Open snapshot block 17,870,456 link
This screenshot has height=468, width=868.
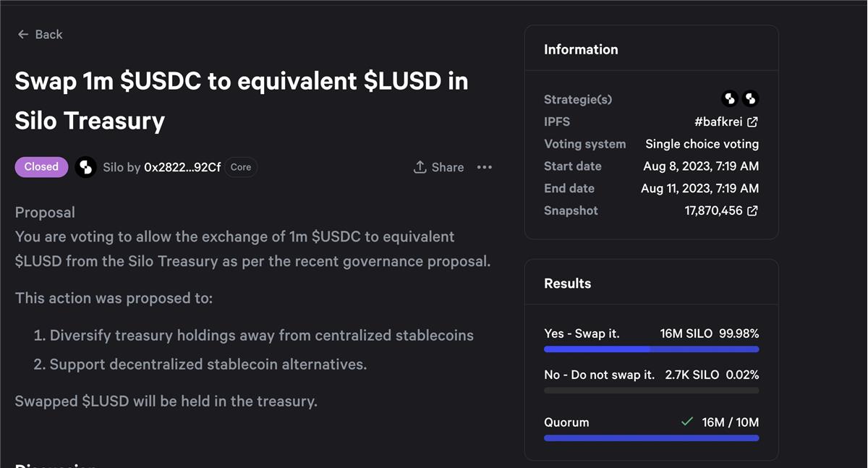click(713, 210)
